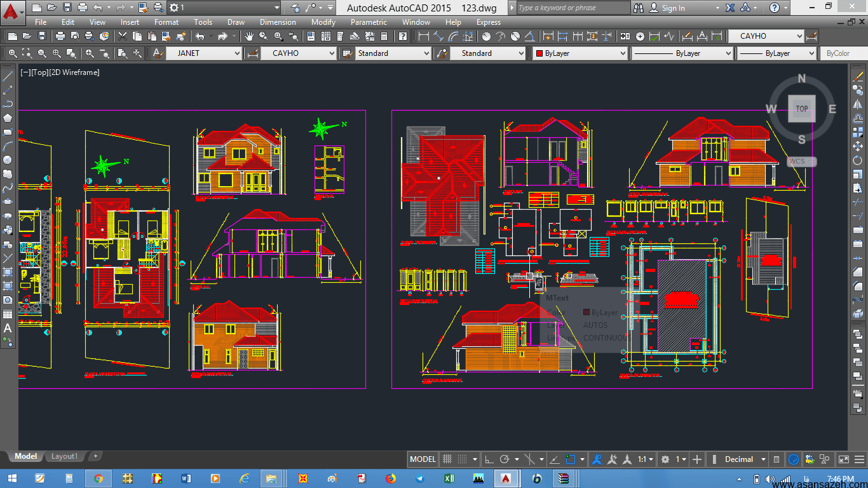Switch to the Layout1 tab
Image resolution: width=868 pixels, height=488 pixels.
64,456
